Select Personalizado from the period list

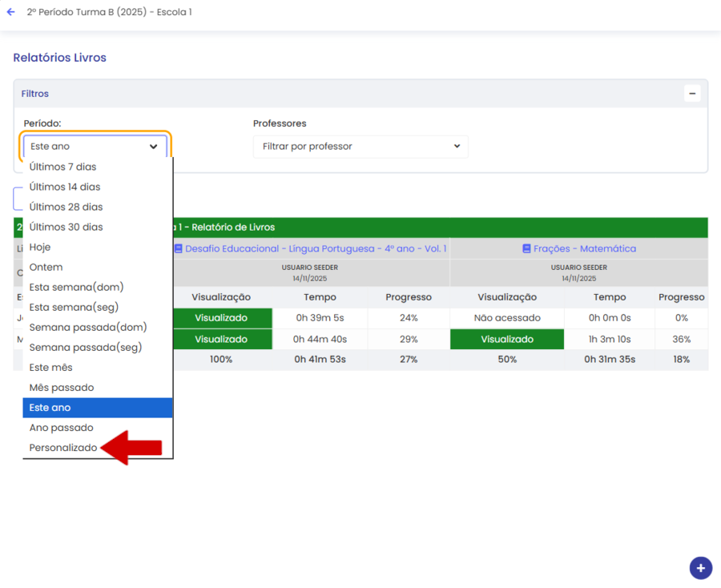[63, 448]
